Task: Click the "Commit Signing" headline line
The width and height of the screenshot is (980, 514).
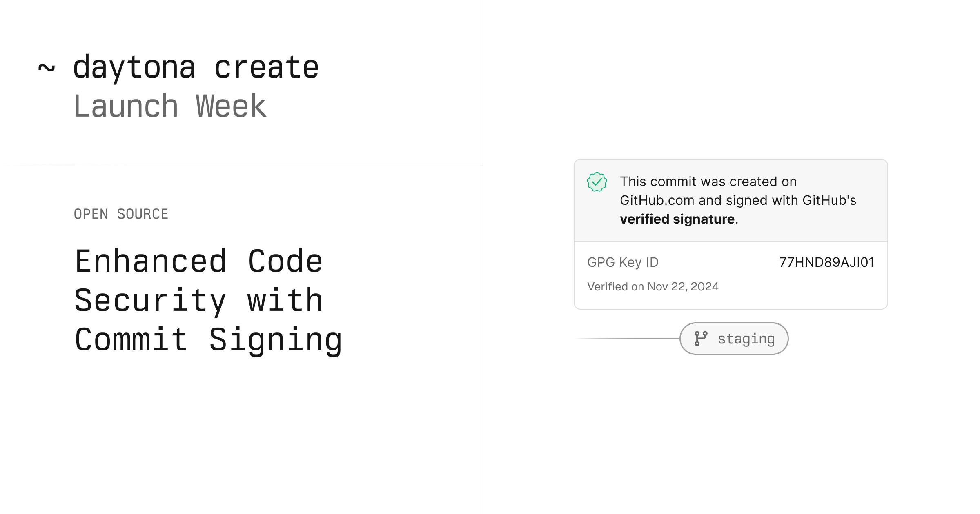Action: pos(208,340)
